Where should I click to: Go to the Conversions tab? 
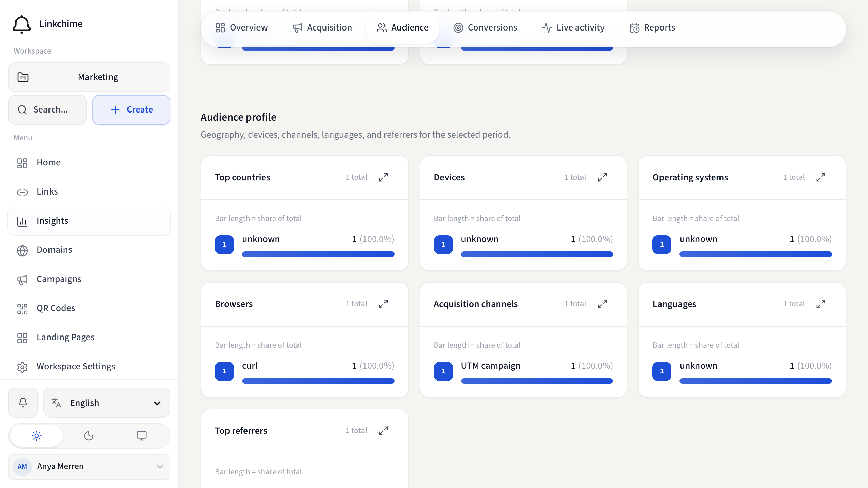pyautogui.click(x=485, y=28)
